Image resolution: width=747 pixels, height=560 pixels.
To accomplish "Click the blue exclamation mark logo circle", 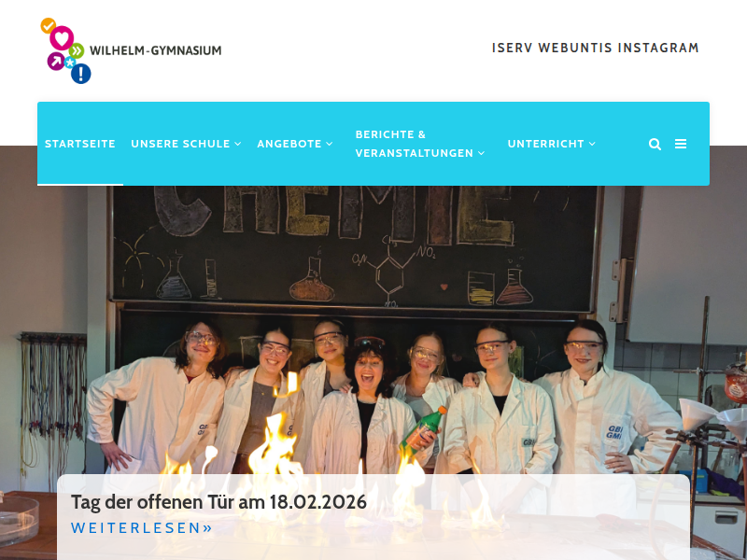I will pos(81,74).
